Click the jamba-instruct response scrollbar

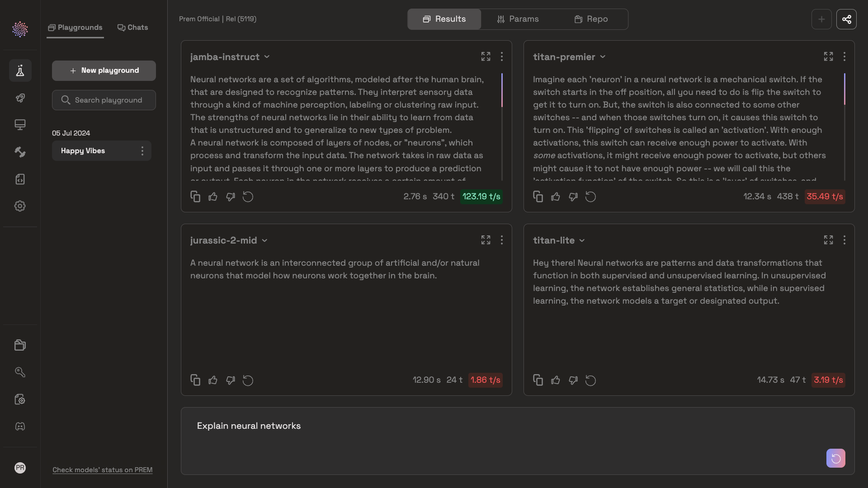pyautogui.click(x=502, y=90)
